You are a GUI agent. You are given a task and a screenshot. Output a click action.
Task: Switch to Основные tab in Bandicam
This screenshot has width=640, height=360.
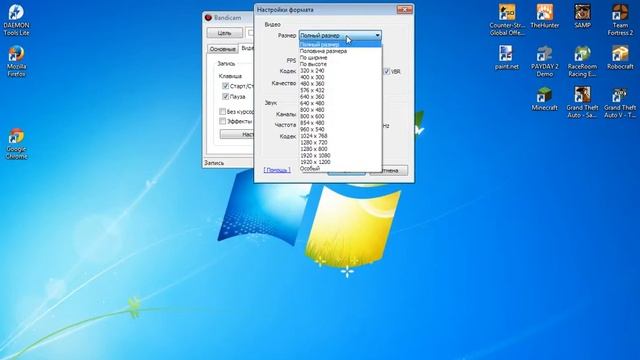click(x=222, y=49)
